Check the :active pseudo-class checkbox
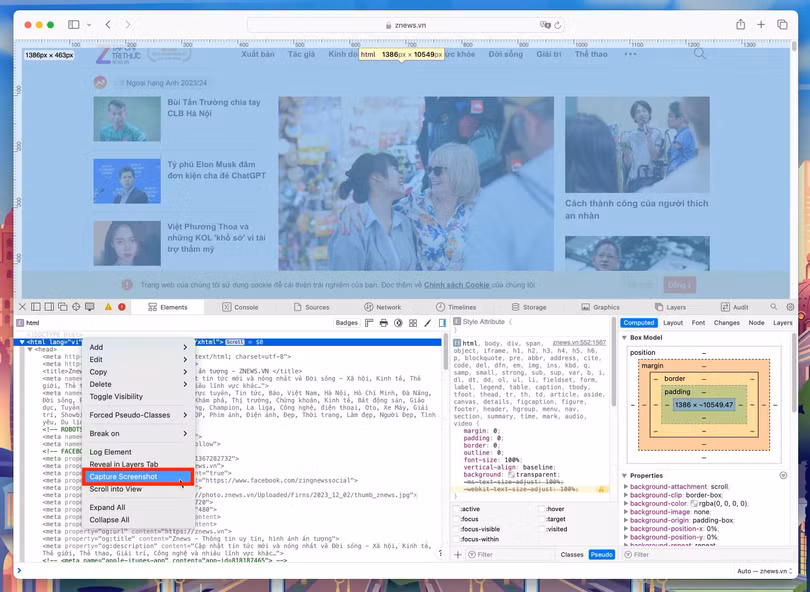 (x=456, y=509)
